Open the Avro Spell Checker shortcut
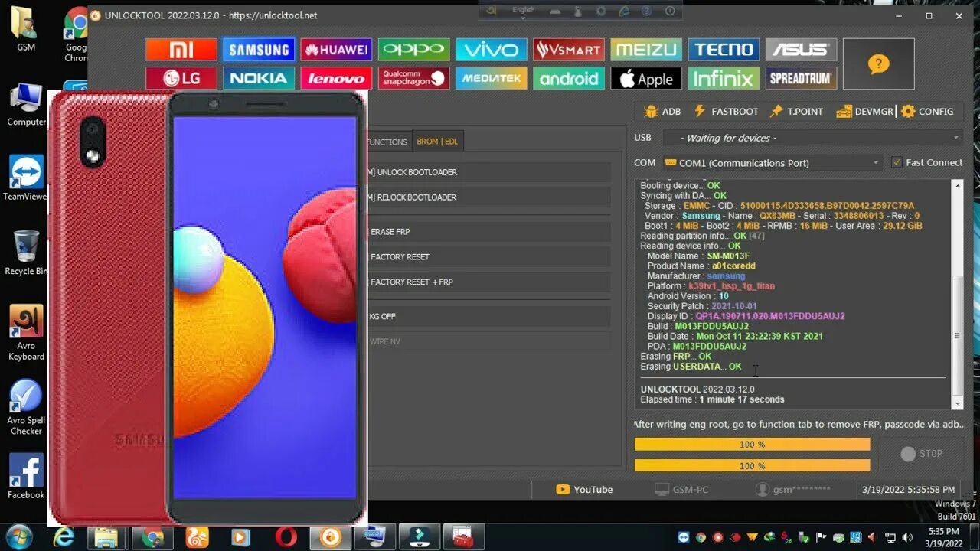980x551 pixels. point(26,407)
